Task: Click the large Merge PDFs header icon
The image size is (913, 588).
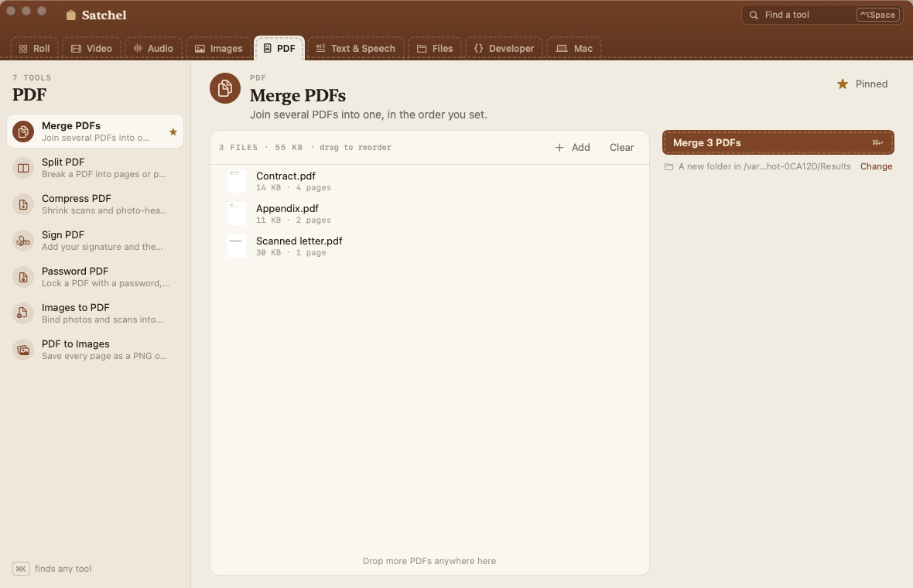Action: click(225, 88)
